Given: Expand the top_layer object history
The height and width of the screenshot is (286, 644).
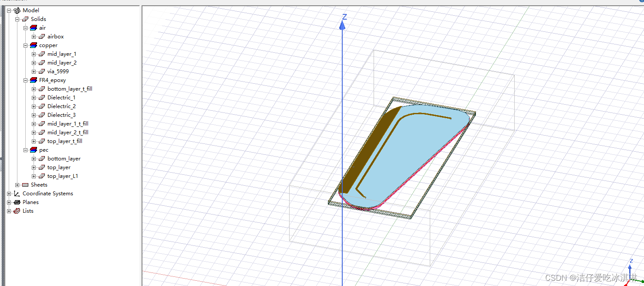Looking at the screenshot, I should click(34, 167).
